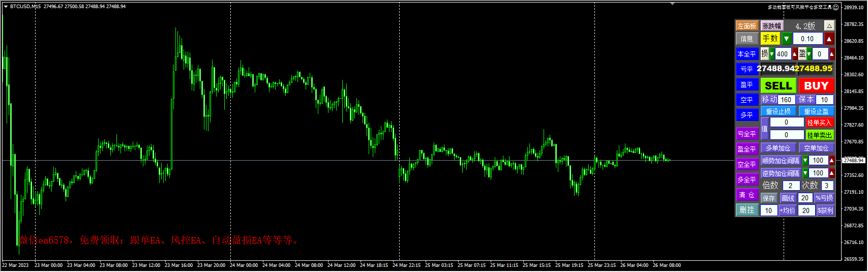Image resolution: width=868 pixels, height=272 pixels.
Task: Click the green SELL button
Action: pyautogui.click(x=779, y=85)
